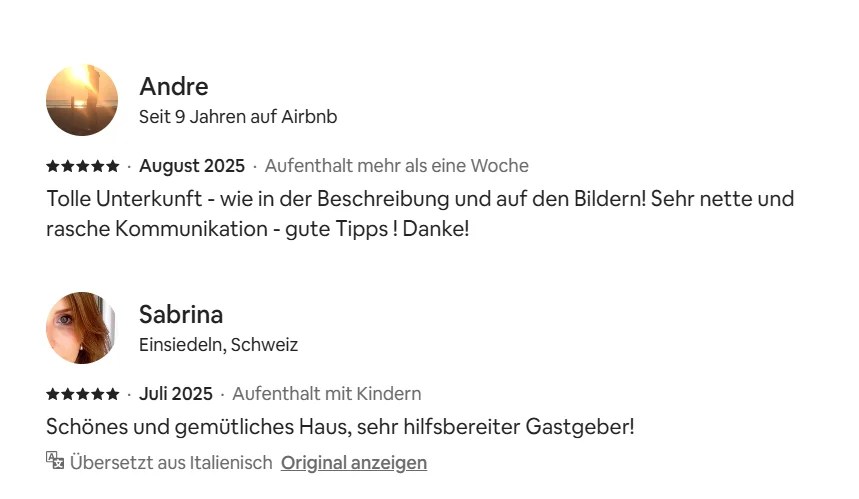Click the second line of Andre's review
The height and width of the screenshot is (499, 859).
pyautogui.click(x=257, y=228)
